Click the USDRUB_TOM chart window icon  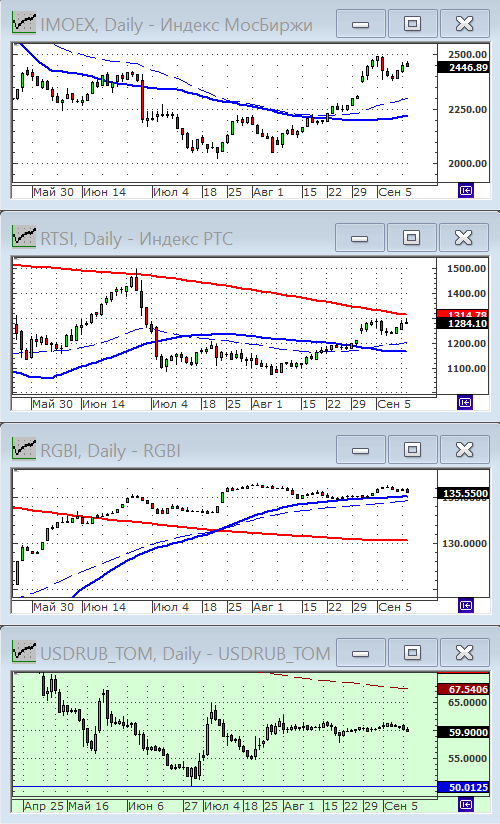24,653
